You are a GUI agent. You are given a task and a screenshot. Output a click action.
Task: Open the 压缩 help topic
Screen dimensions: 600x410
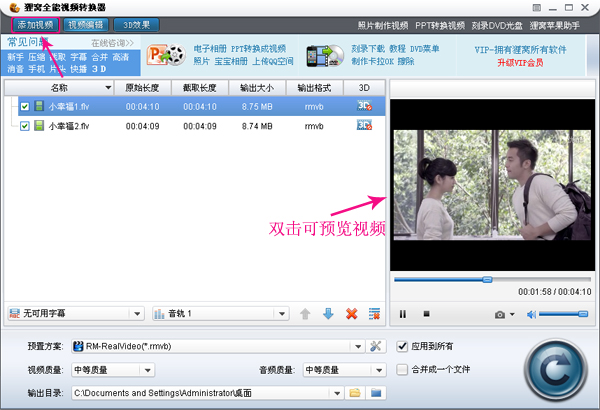click(x=37, y=57)
